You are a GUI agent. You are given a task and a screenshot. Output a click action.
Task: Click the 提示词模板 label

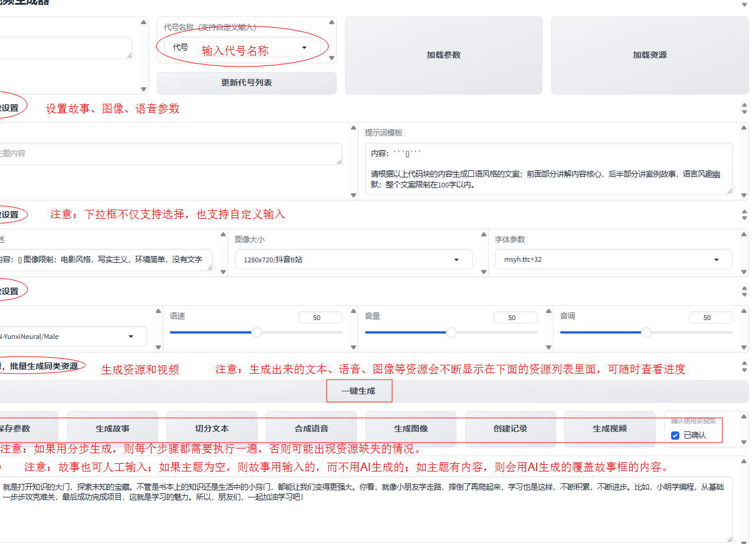point(384,133)
